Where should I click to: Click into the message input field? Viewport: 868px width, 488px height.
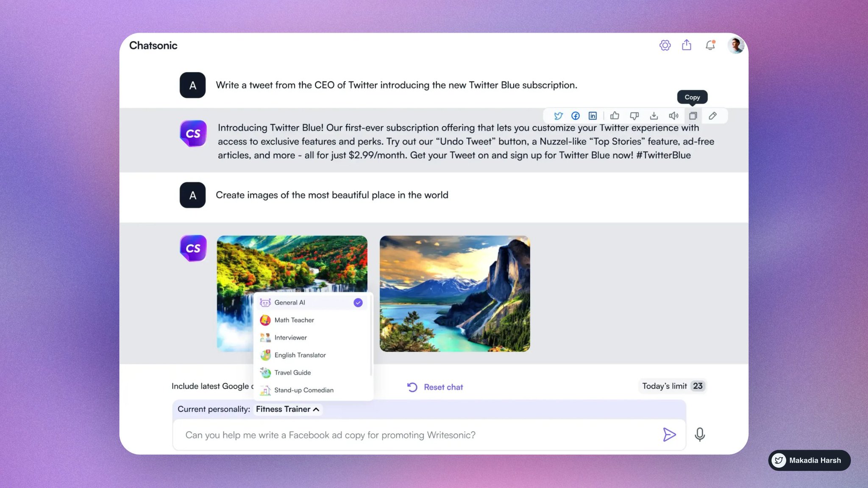(429, 435)
